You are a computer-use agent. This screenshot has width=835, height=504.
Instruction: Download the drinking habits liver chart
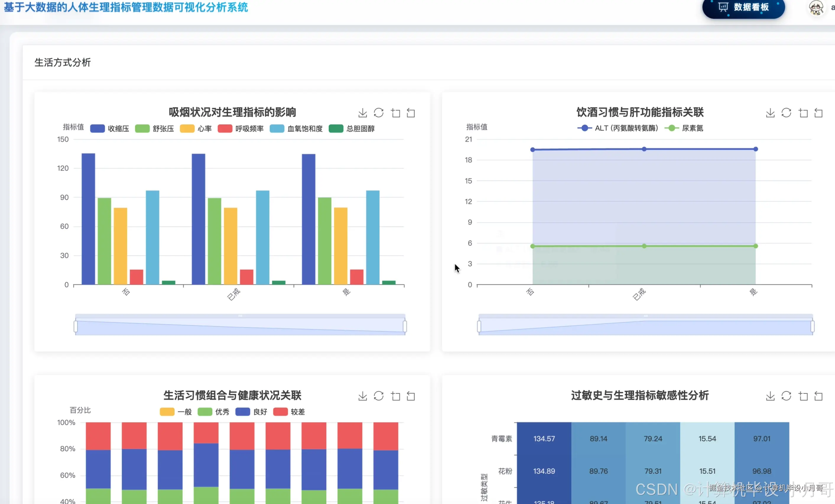coord(770,113)
